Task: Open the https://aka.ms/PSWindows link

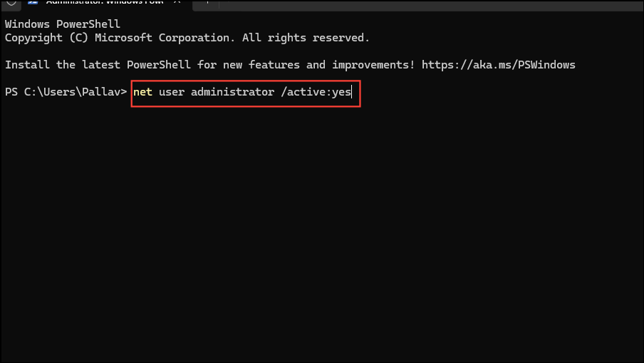Action: pos(498,65)
